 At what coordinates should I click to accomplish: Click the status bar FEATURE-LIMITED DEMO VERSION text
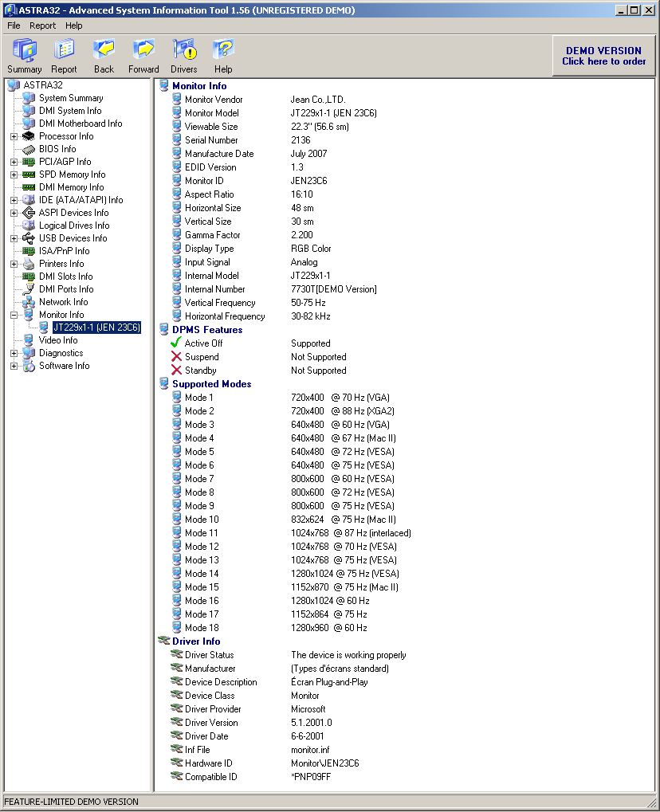[71, 802]
